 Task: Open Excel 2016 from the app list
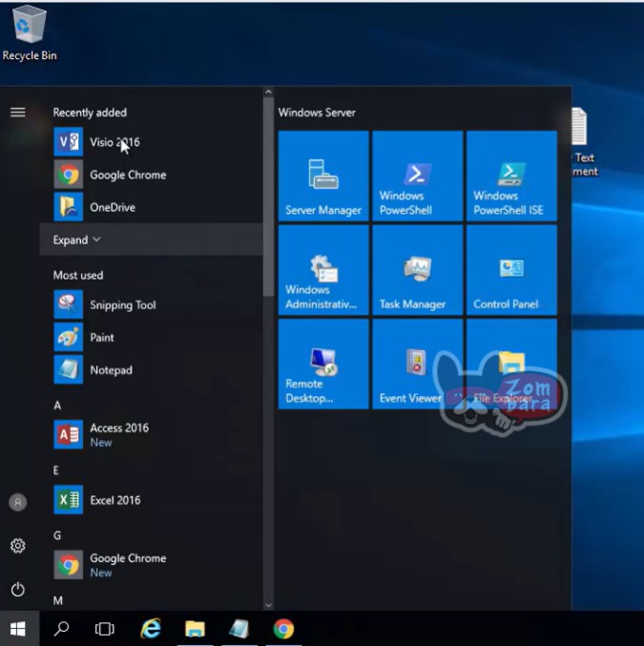[151, 500]
